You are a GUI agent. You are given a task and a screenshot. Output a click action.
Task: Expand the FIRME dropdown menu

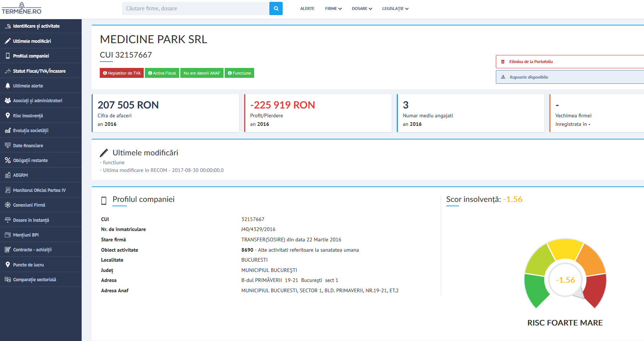(333, 8)
